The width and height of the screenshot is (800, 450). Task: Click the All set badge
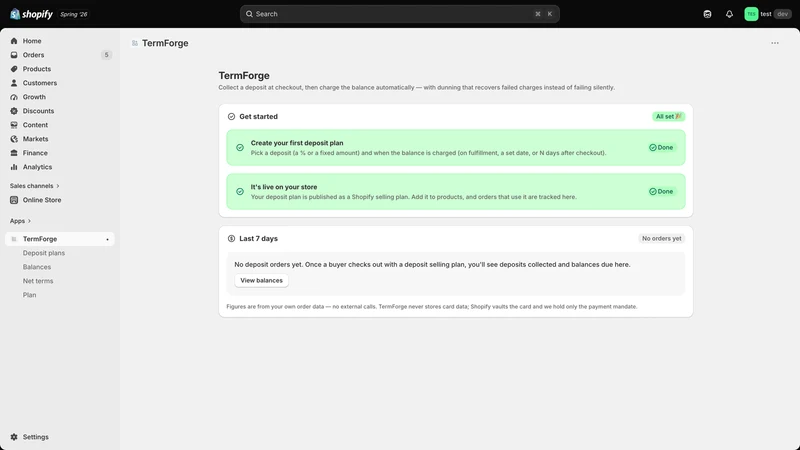coord(668,116)
